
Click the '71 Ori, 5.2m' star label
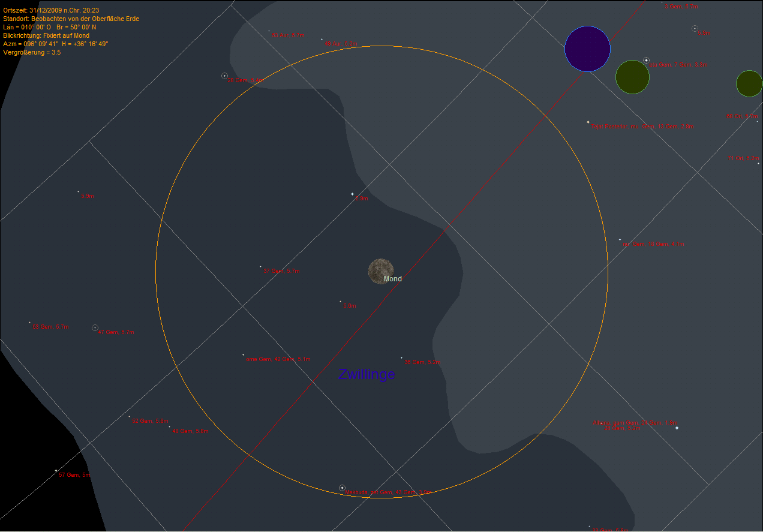click(744, 158)
